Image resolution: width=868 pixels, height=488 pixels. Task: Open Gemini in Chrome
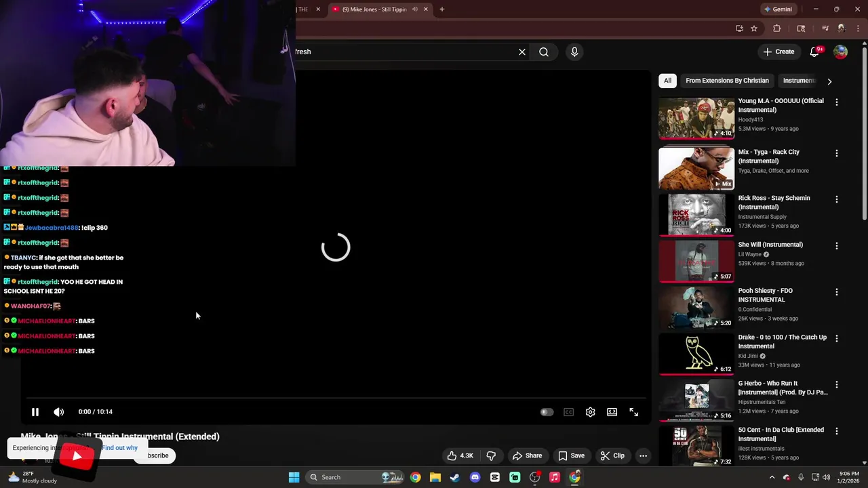coord(778,9)
